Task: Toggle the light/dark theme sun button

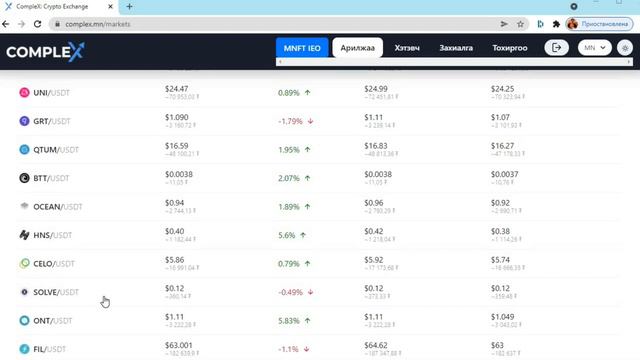Action: point(625,48)
